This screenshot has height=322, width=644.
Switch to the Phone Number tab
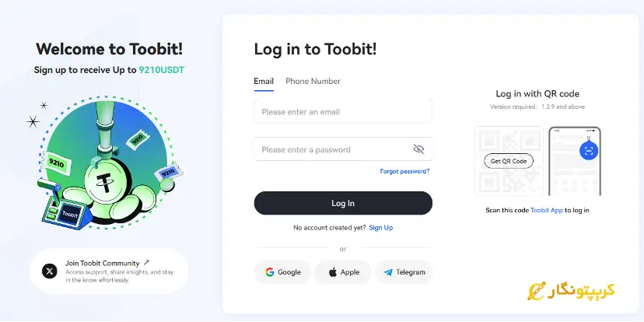313,82
